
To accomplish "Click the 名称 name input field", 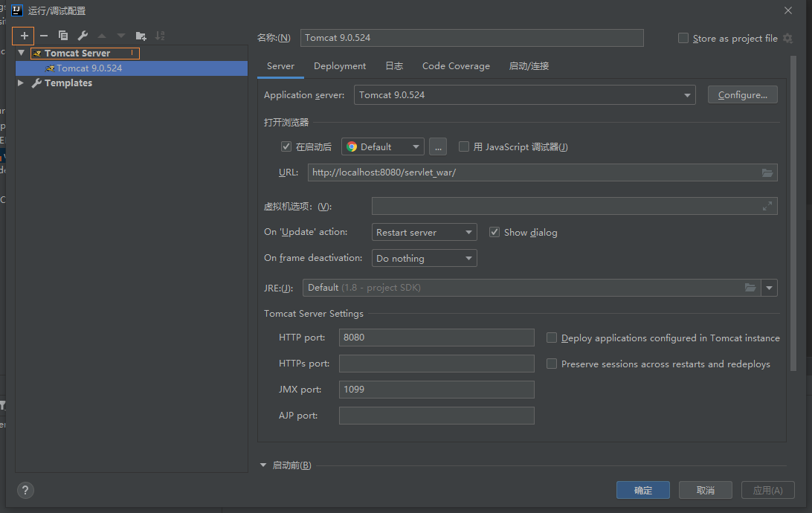I will (471, 38).
